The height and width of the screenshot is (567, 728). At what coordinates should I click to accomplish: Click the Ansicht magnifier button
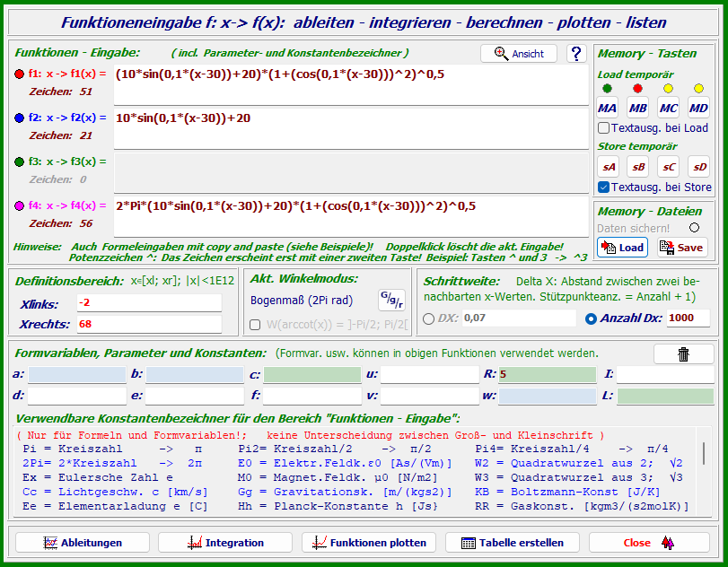[x=519, y=54]
